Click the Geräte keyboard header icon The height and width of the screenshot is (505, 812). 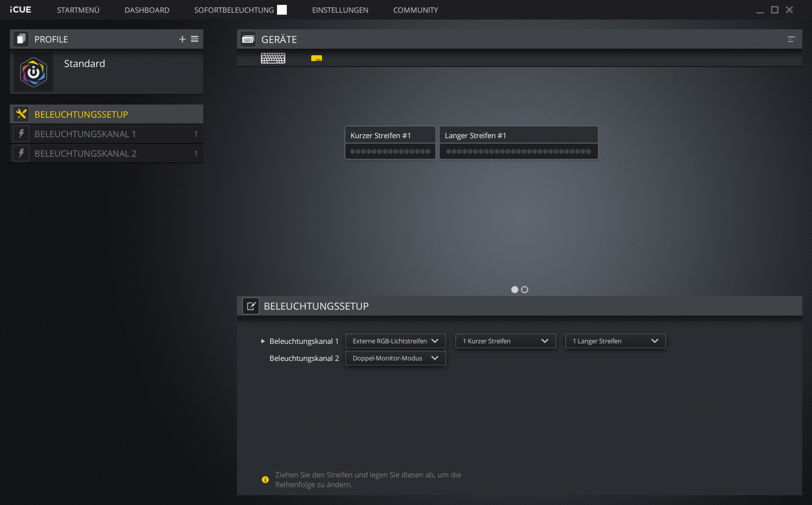click(x=248, y=39)
